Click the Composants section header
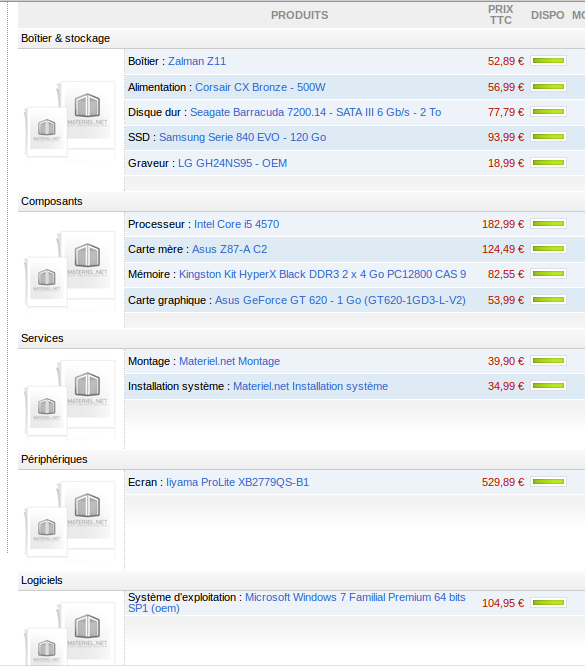The height and width of the screenshot is (666, 585). (52, 201)
